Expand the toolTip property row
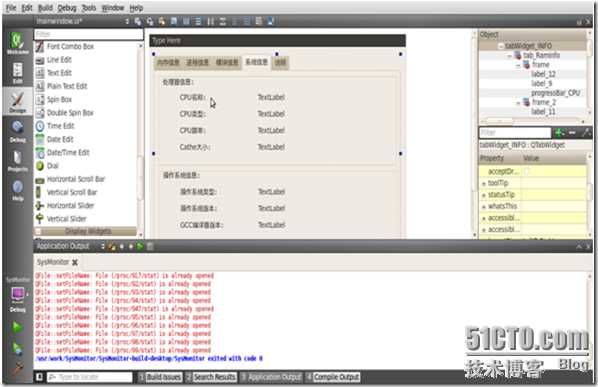 click(484, 184)
